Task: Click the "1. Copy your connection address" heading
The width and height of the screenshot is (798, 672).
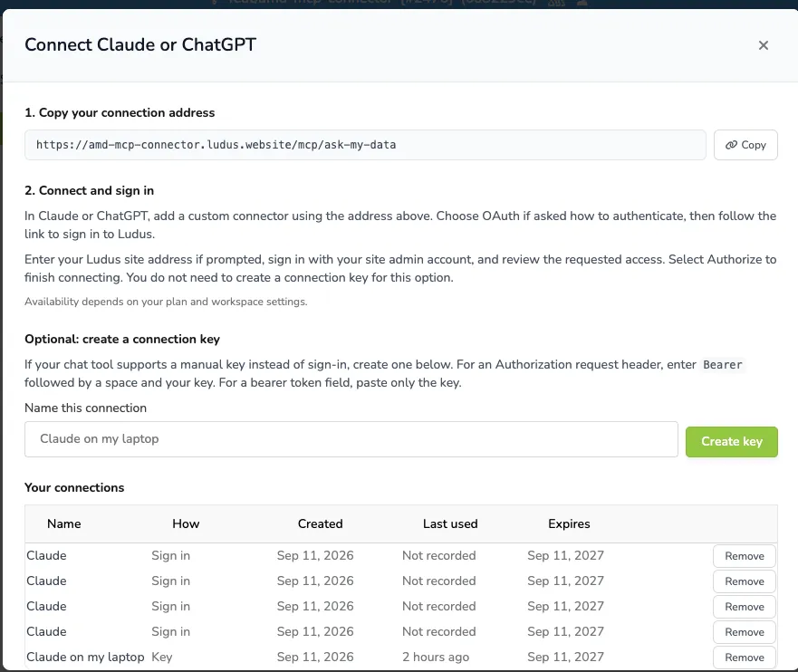Action: (120, 112)
